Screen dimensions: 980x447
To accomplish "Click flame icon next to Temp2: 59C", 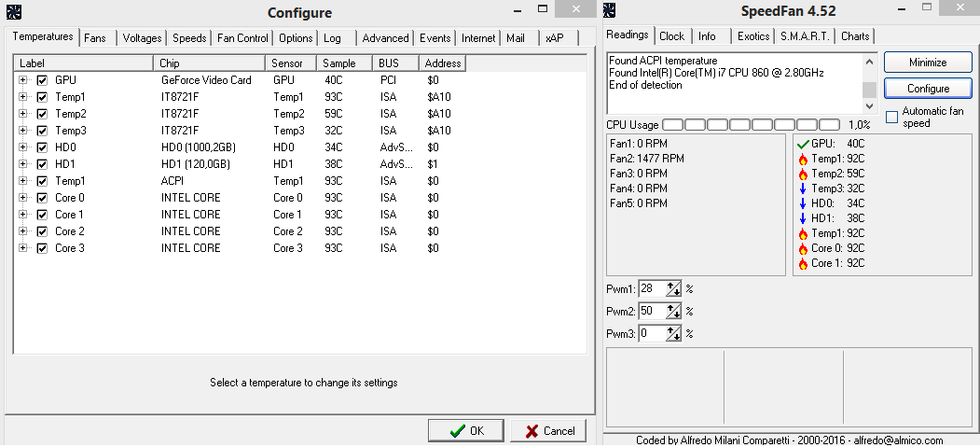I will point(803,174).
